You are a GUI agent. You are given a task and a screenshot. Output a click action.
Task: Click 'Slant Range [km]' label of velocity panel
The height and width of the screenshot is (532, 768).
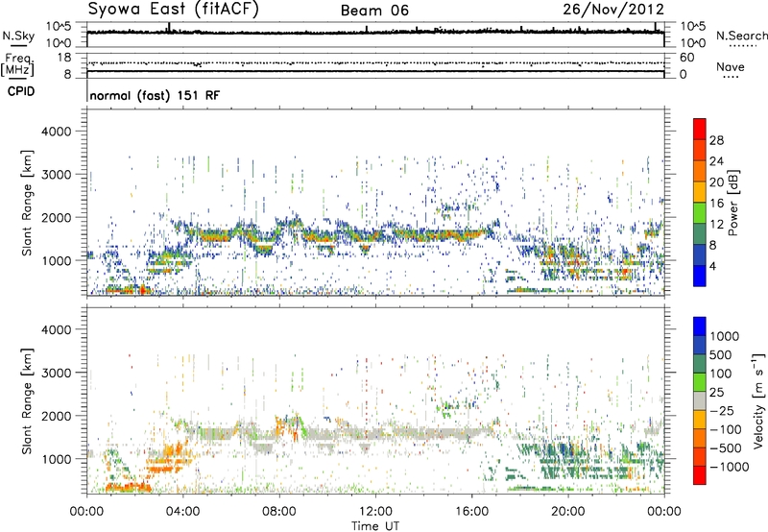pos(27,400)
